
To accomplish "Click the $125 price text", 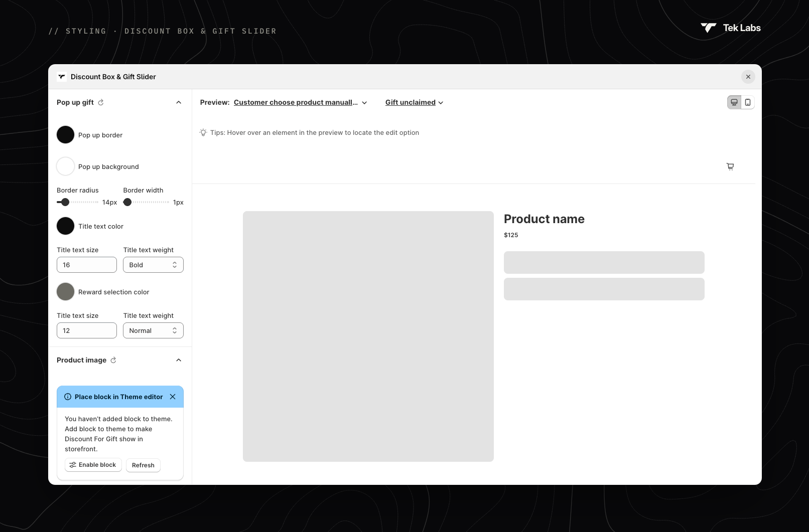I will (x=511, y=235).
